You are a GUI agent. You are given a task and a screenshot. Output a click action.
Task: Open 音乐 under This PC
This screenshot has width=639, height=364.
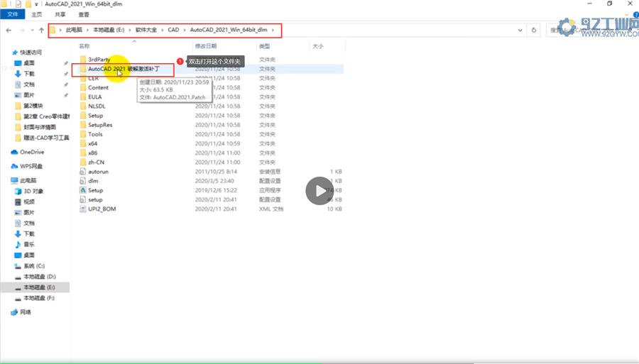[29, 244]
